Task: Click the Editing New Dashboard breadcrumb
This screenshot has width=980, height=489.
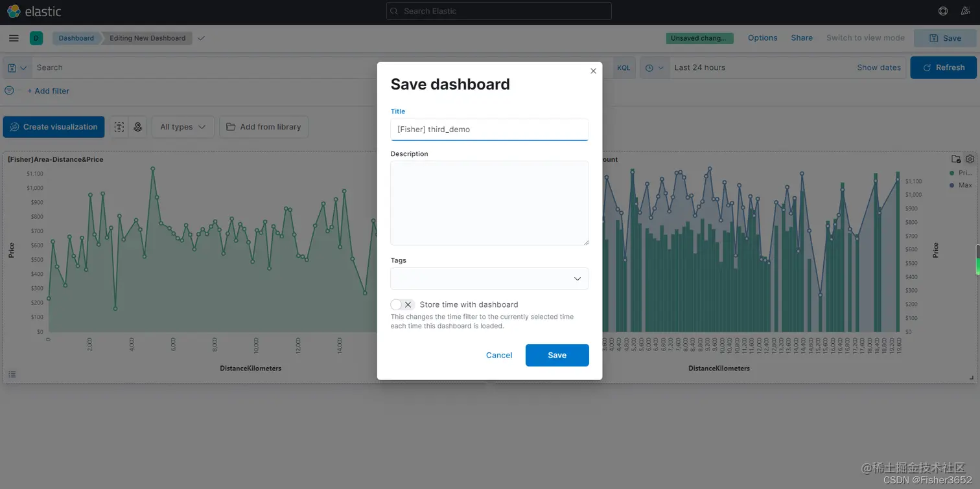Action: click(148, 38)
